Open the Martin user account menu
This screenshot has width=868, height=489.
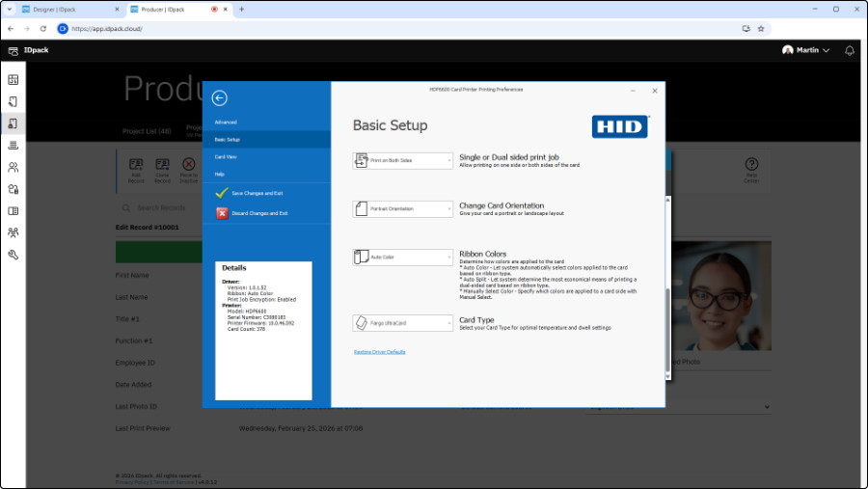[x=806, y=50]
